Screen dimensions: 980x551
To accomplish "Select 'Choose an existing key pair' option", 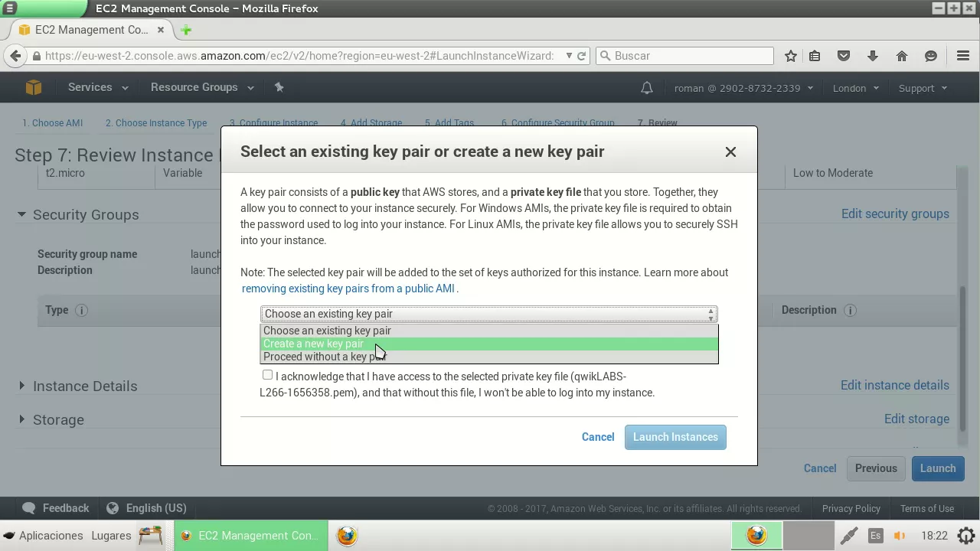I will (488, 331).
